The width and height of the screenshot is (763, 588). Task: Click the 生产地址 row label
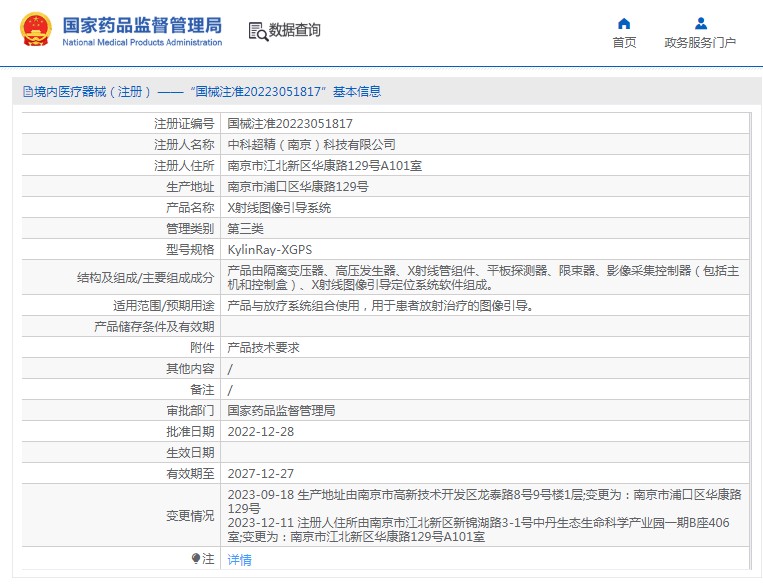coord(190,187)
